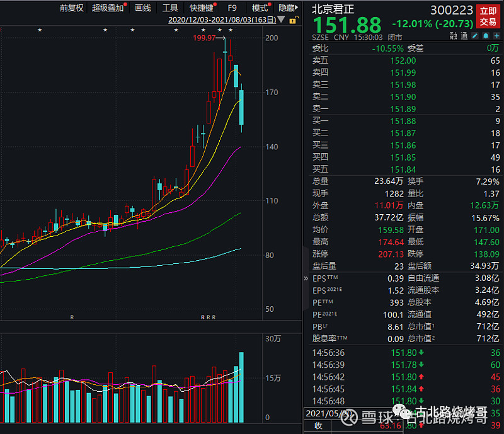504x434 pixels.
Task: Select the 买二 151.87 bid row
Action: click(406, 133)
